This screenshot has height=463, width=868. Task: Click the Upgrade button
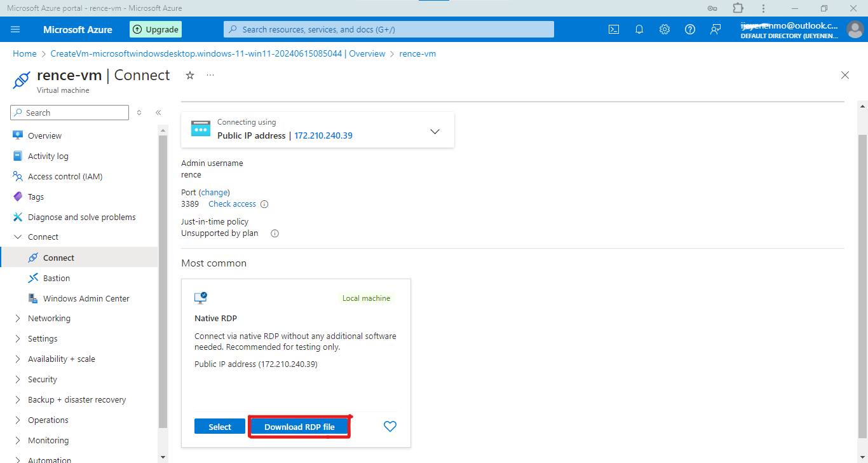click(156, 29)
